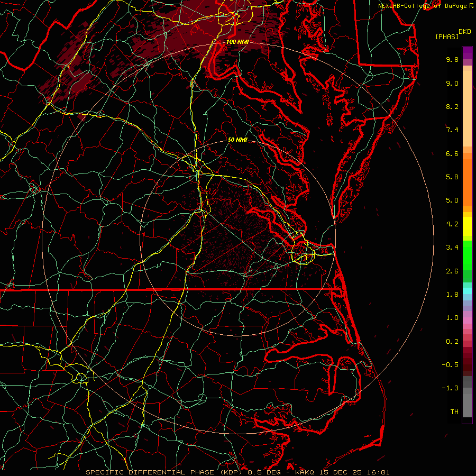Click the [PHAS] legend unit label

coord(447,37)
